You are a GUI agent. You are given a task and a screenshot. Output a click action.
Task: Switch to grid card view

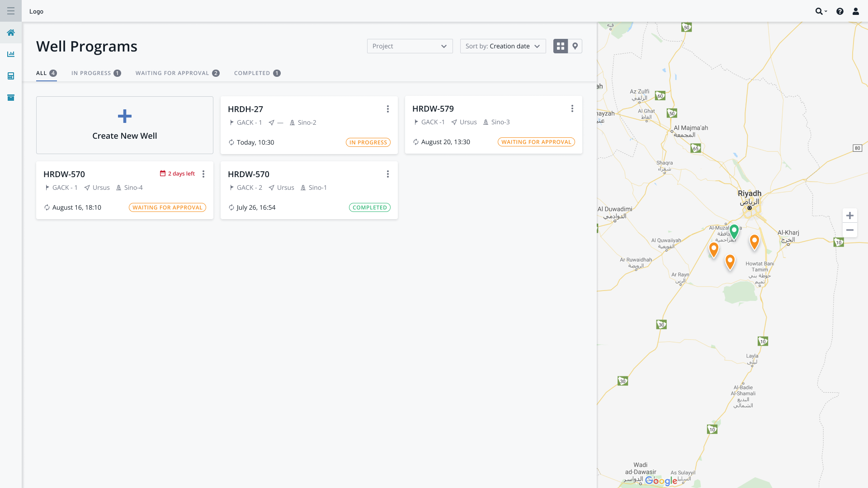coord(561,46)
